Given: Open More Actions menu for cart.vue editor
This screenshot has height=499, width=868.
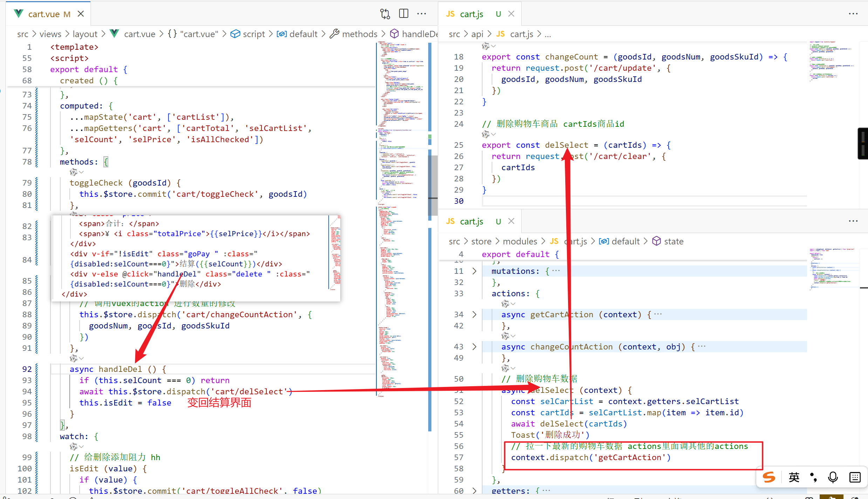Looking at the screenshot, I should (422, 14).
